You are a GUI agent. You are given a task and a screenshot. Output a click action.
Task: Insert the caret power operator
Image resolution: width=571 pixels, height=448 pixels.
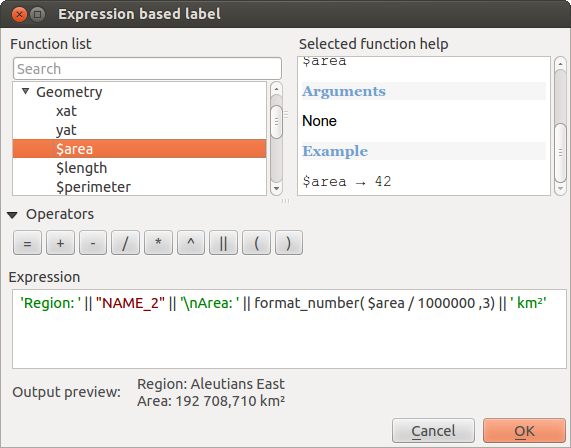(191, 243)
